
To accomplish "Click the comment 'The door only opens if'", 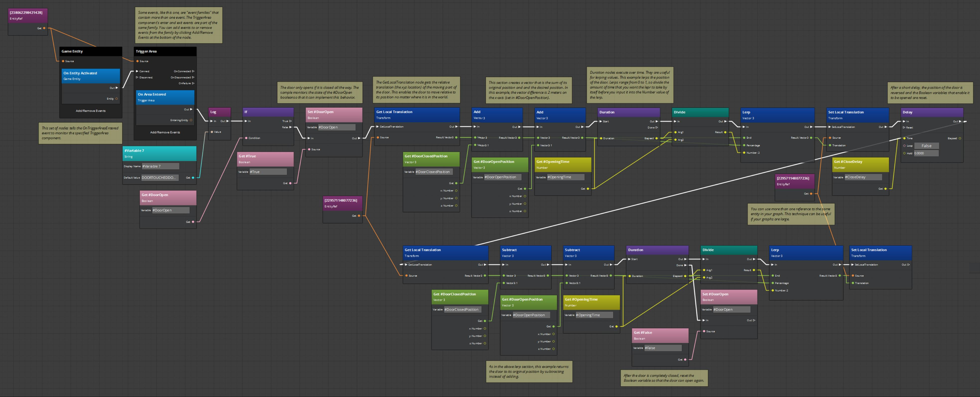I will point(320,92).
